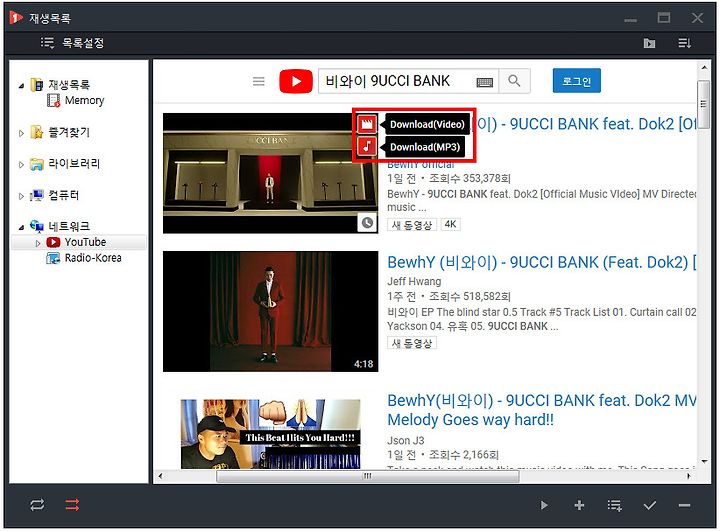Click the YouTube logo
The image size is (720, 531).
(x=296, y=81)
